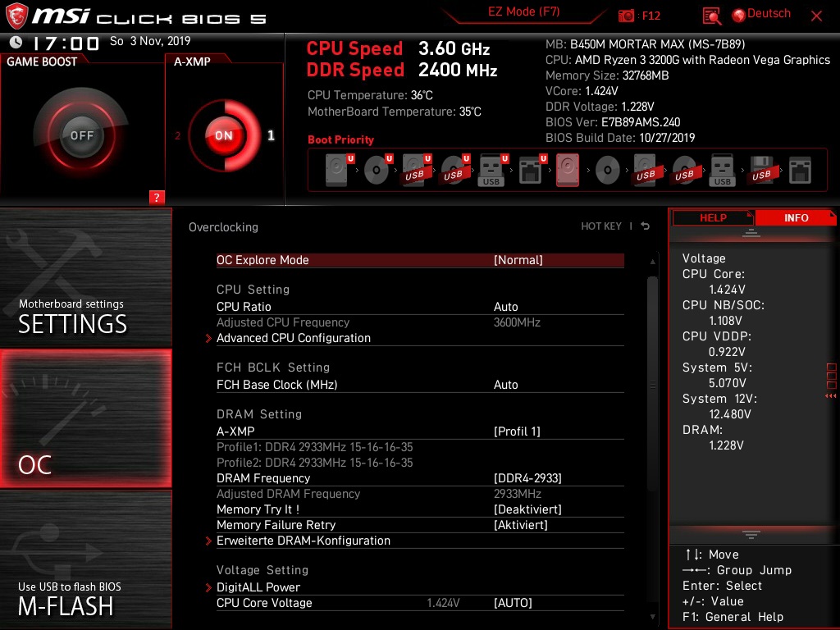Click the Profile1: DDR4 2933MHz 15-16-16-35 row
840x630 pixels.
(314, 447)
